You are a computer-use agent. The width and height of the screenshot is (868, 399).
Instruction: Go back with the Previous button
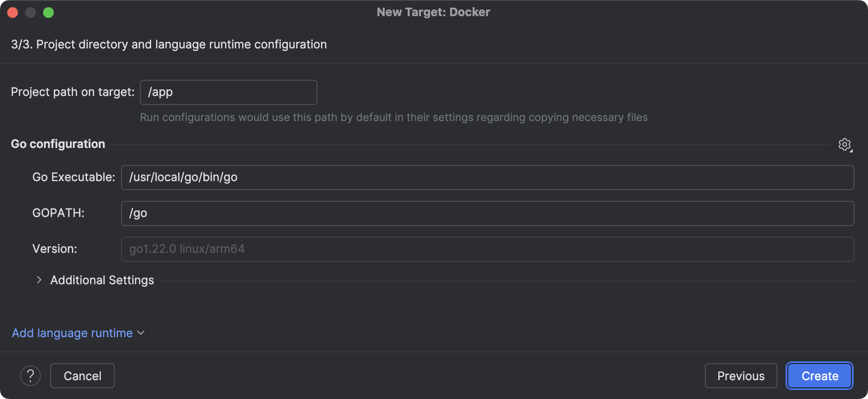coord(741,376)
